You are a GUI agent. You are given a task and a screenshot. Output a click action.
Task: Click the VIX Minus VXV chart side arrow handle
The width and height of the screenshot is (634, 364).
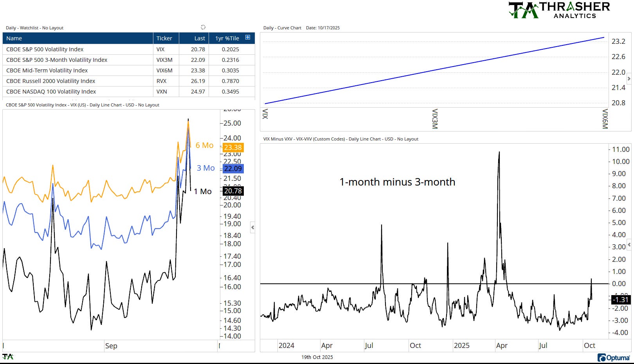click(x=629, y=245)
